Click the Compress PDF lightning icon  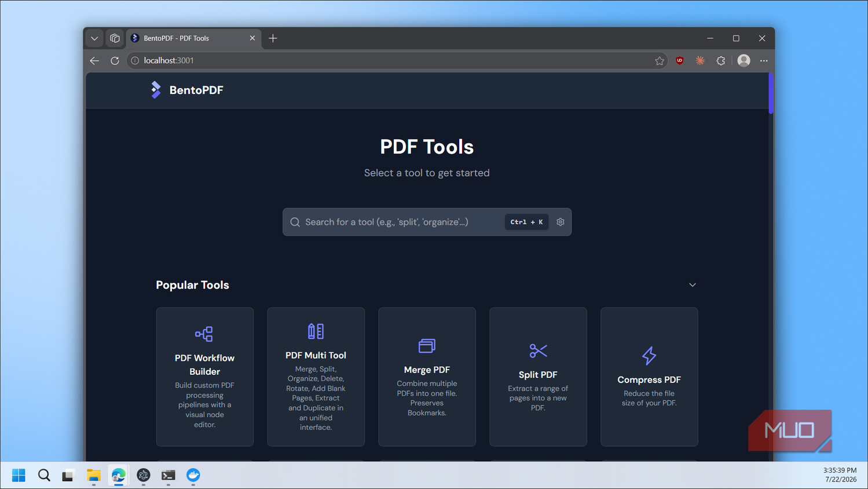pos(649,355)
